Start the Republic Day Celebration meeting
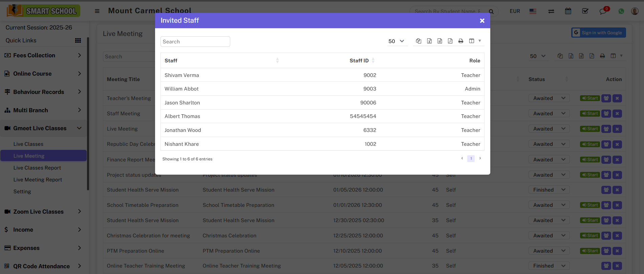Image resolution: width=644 pixels, height=274 pixels. point(590,144)
